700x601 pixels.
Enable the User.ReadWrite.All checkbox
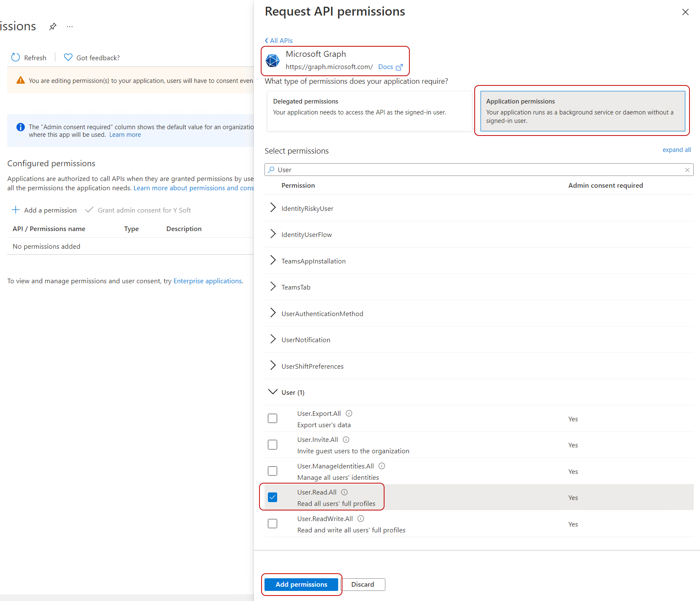point(273,524)
